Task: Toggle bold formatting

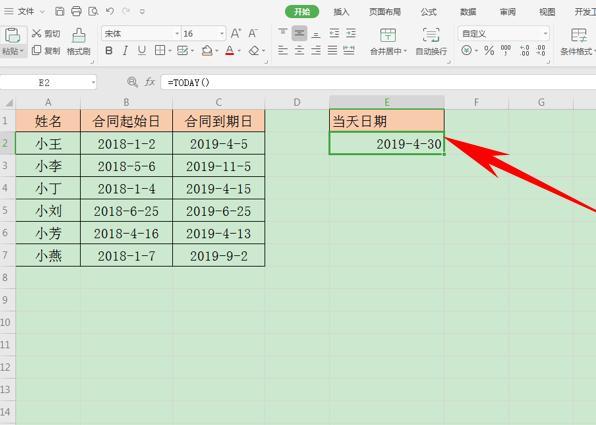Action: [109, 50]
